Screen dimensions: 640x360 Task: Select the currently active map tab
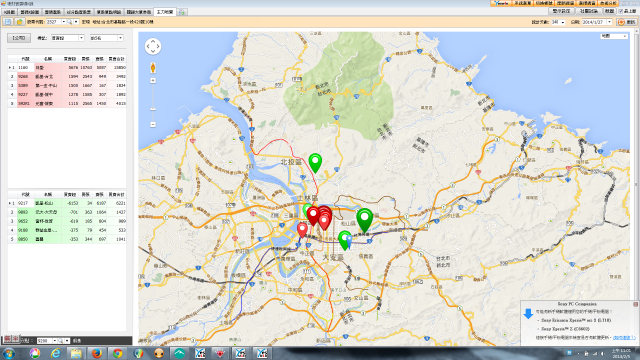coord(165,12)
